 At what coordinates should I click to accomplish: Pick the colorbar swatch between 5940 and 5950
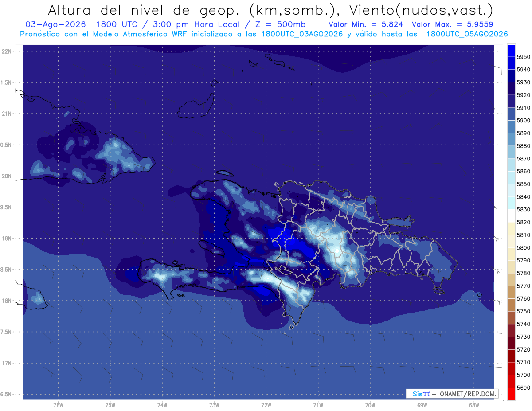511,63
